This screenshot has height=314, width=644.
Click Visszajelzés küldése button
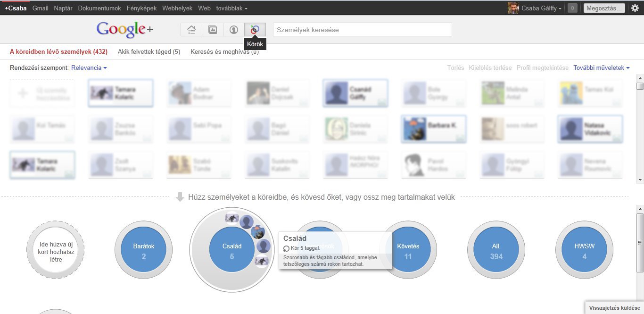click(x=614, y=308)
